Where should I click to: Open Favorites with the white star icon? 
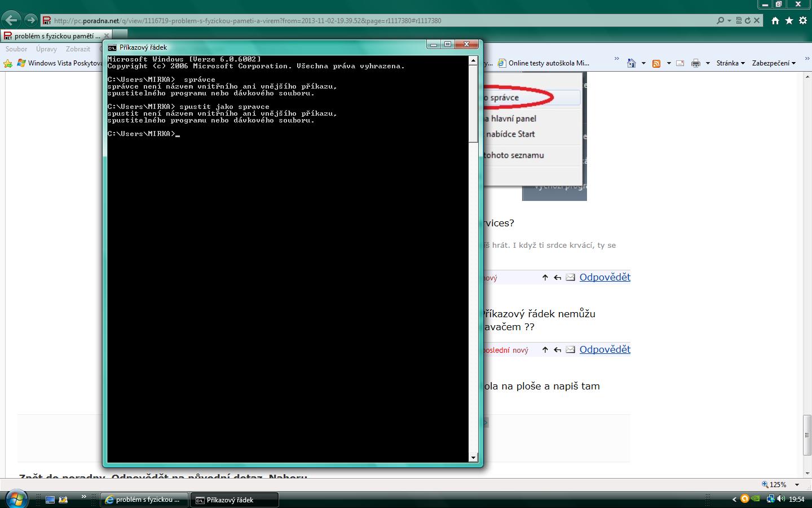pos(789,20)
